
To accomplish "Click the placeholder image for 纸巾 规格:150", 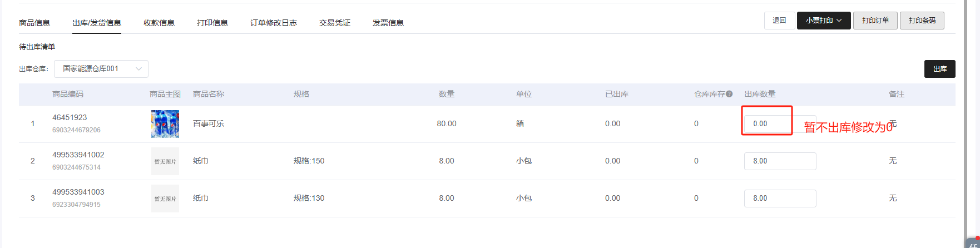I will pos(165,161).
